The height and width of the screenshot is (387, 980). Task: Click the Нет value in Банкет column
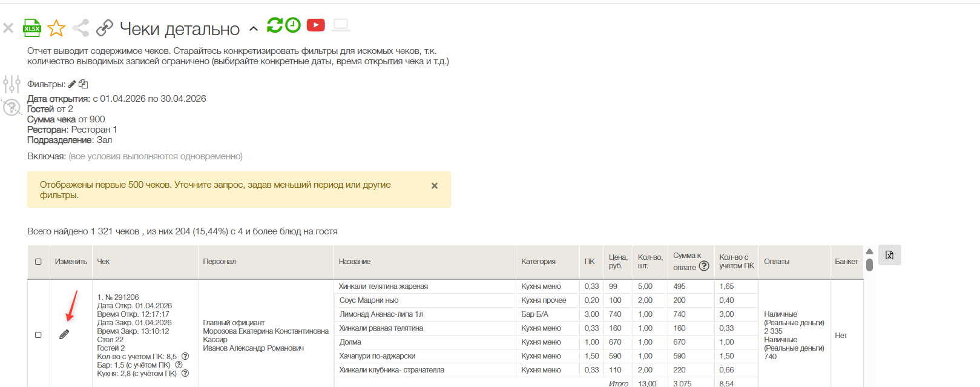point(841,336)
